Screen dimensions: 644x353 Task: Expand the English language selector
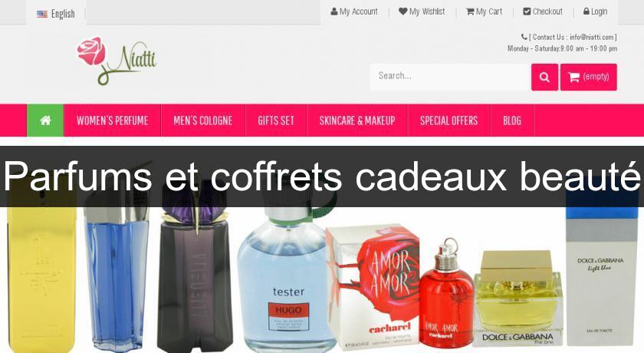(56, 14)
